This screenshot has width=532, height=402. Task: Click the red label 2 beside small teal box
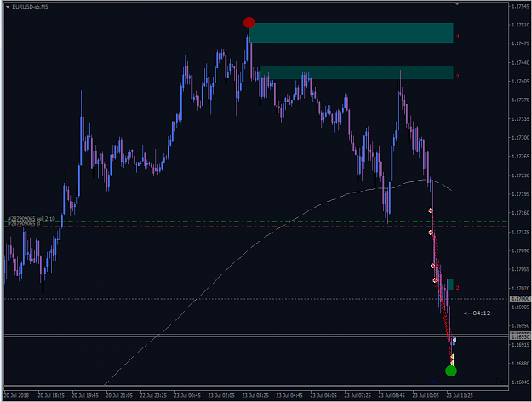[457, 288]
